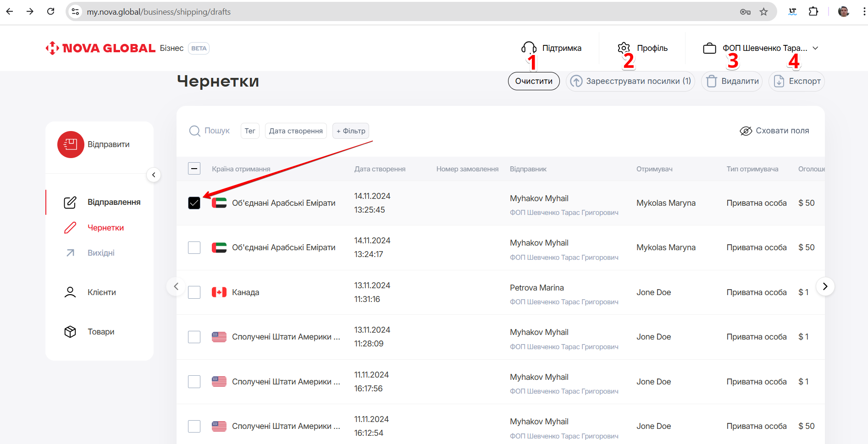Click the Видалити trash button
The height and width of the screenshot is (444, 868).
[x=732, y=81]
